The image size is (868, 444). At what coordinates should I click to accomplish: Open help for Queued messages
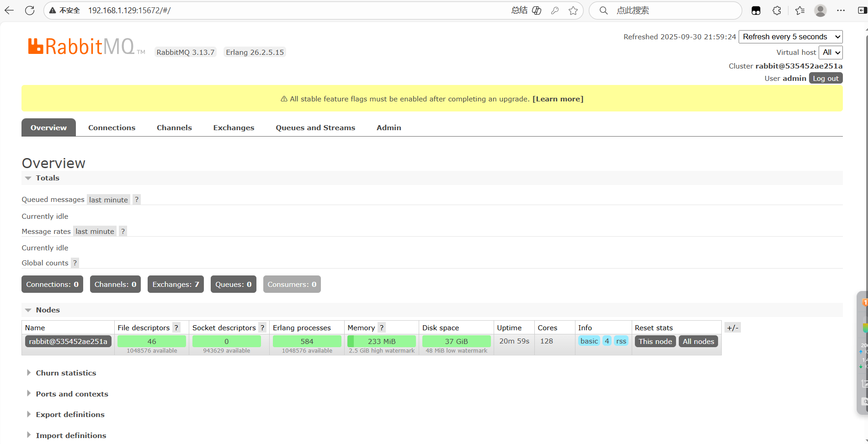136,200
